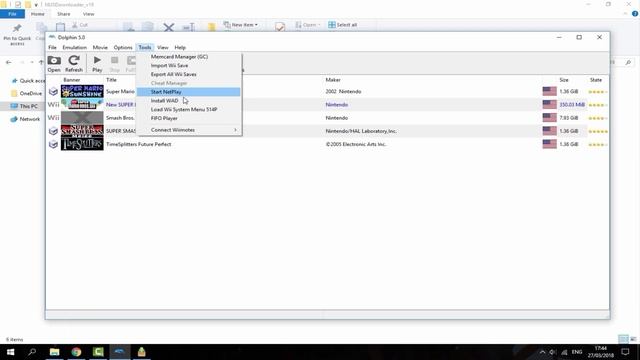Click Dolphin icon on taskbar

120,352
